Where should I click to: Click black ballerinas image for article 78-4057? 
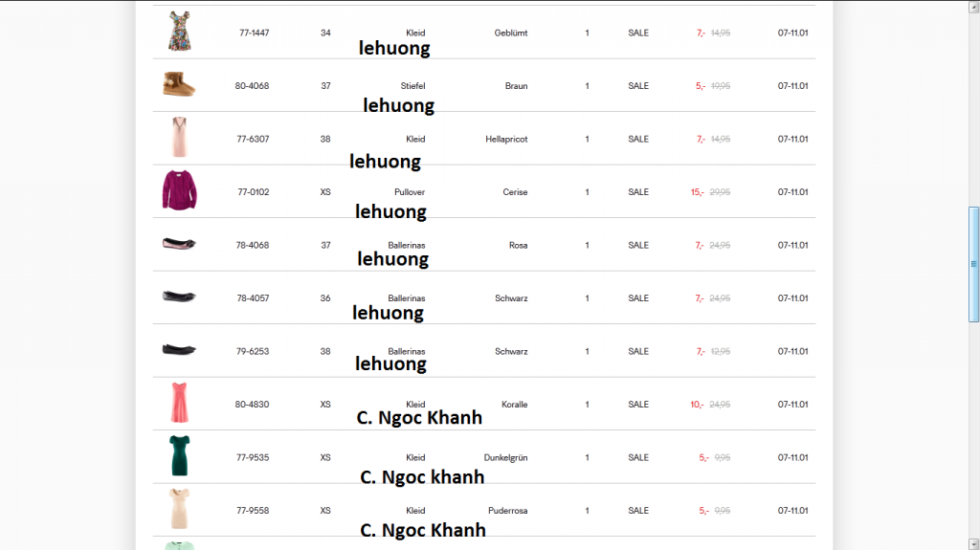tap(179, 297)
